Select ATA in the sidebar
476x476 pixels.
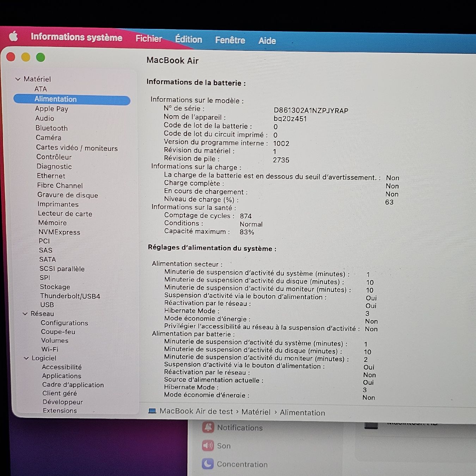pos(41,89)
